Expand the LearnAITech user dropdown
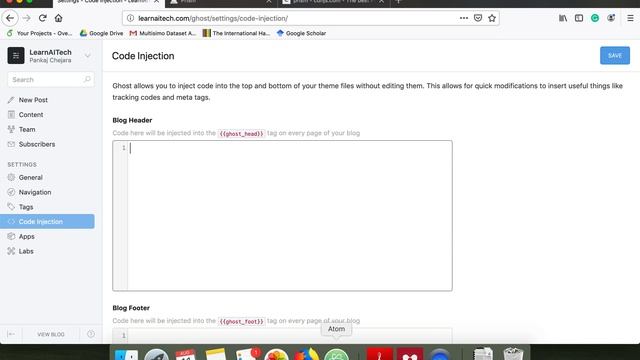 [87, 56]
